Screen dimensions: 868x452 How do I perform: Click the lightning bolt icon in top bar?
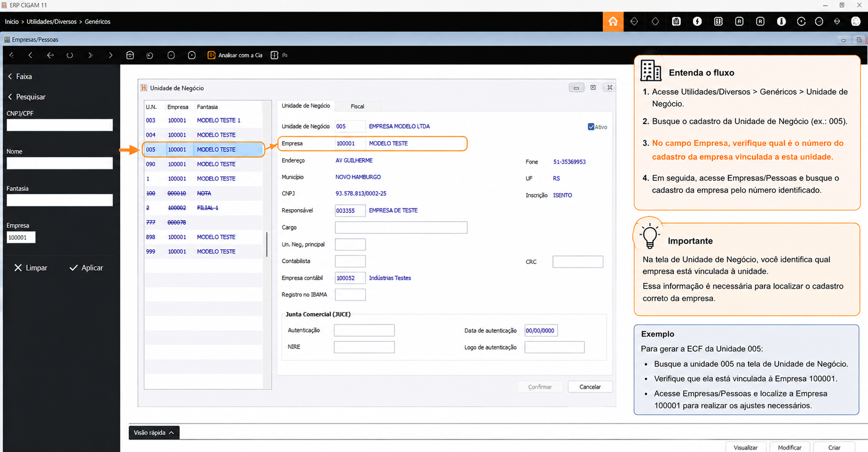click(697, 21)
